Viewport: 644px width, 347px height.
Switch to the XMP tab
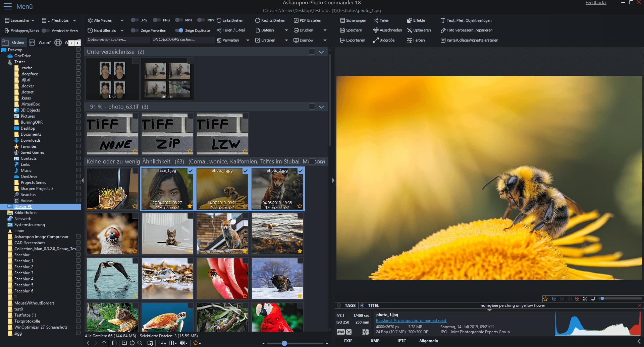[x=375, y=341]
